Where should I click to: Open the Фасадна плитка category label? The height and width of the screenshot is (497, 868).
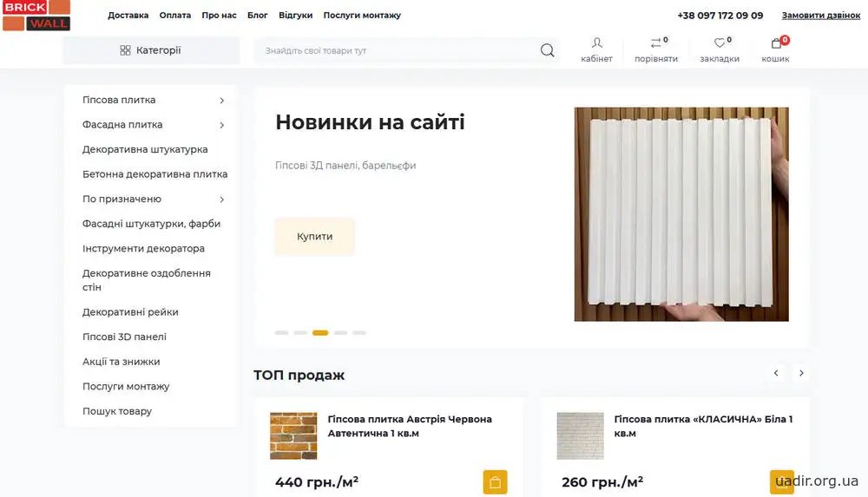point(122,125)
